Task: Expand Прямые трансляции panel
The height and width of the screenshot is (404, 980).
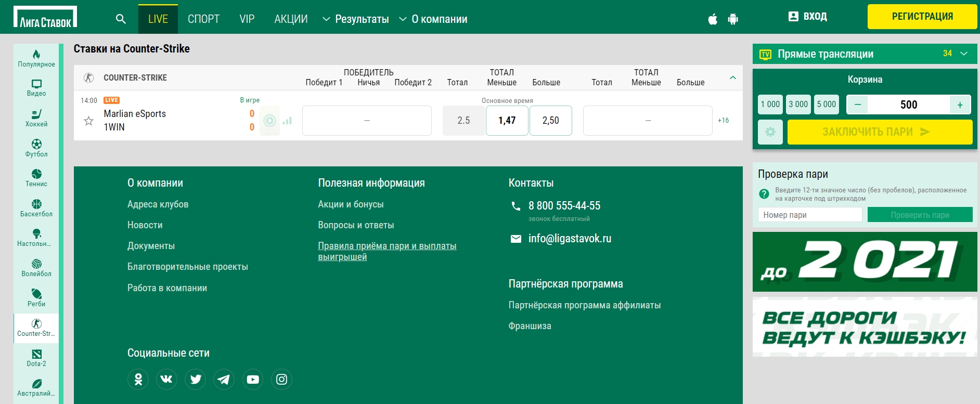Action: point(865,54)
